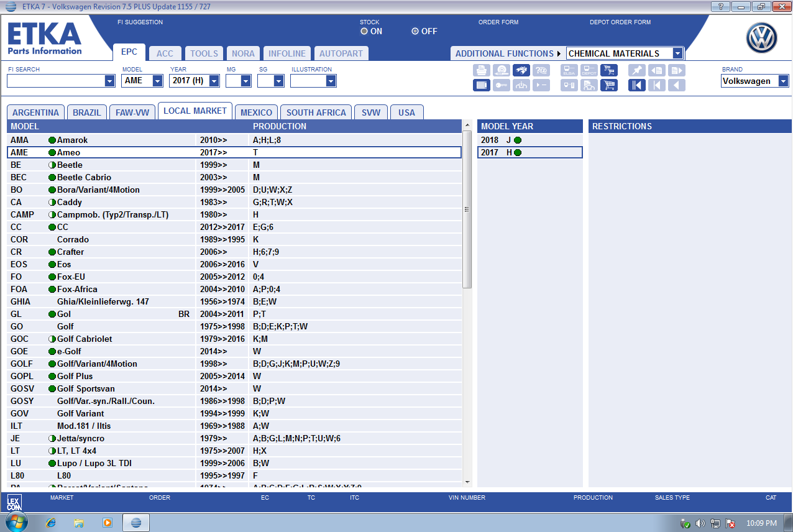Select the USA market tab
Viewport: 793px width, 532px height.
coord(407,112)
